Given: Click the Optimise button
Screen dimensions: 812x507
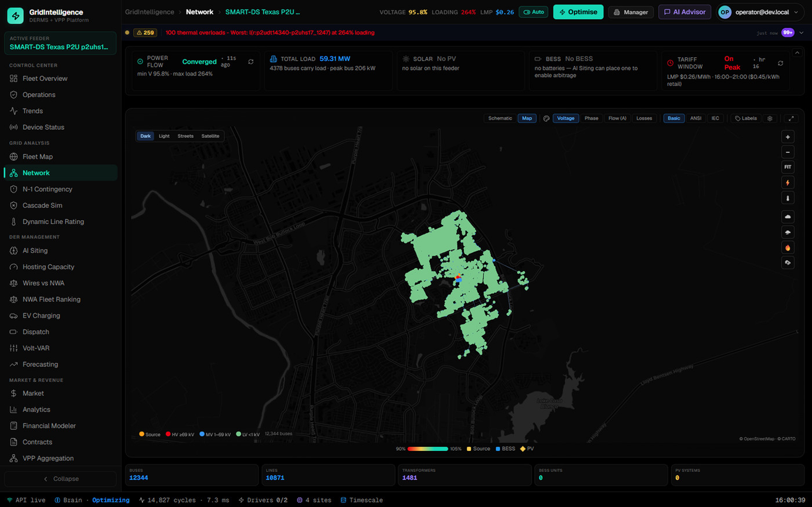Looking at the screenshot, I should click(578, 12).
